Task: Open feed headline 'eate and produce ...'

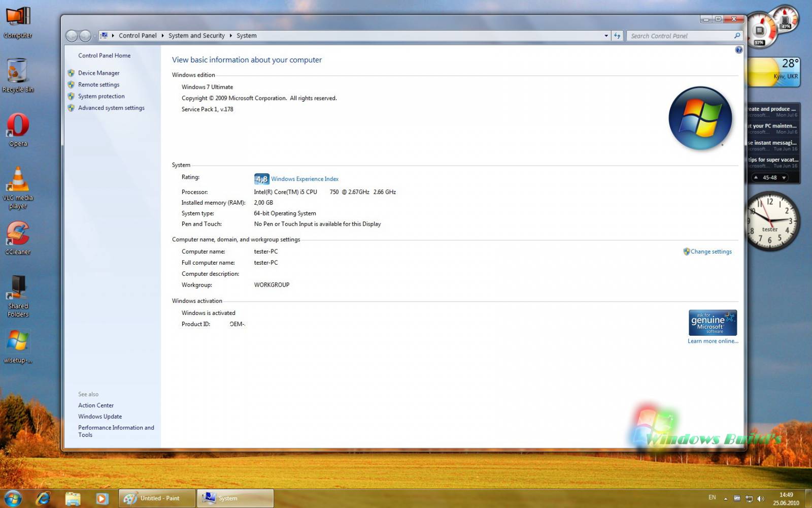Action: tap(772, 111)
